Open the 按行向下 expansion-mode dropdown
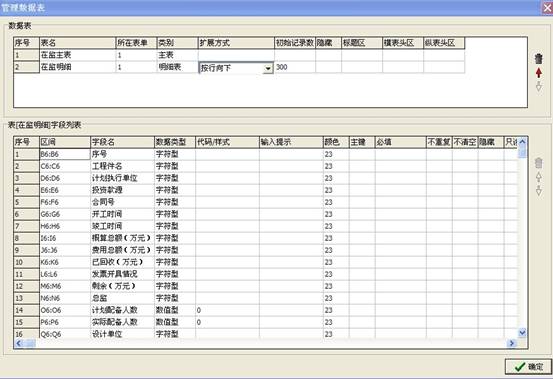The image size is (553, 379). [x=268, y=68]
